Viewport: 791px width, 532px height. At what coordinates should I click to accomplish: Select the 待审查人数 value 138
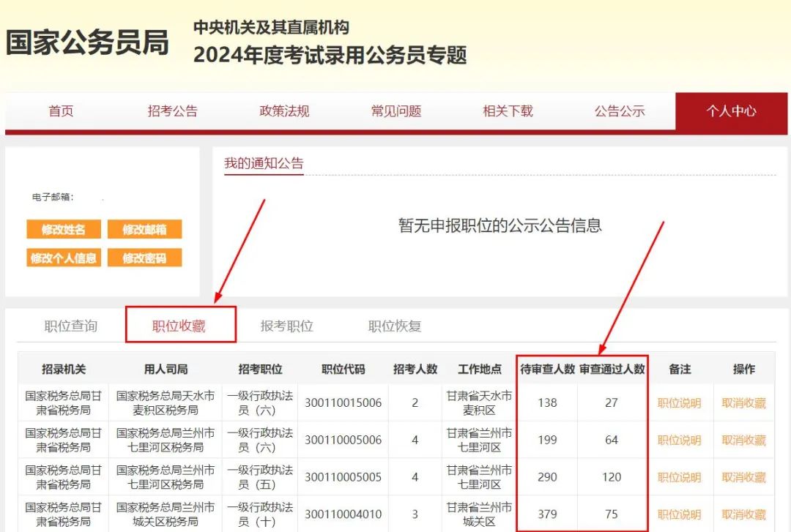click(547, 403)
